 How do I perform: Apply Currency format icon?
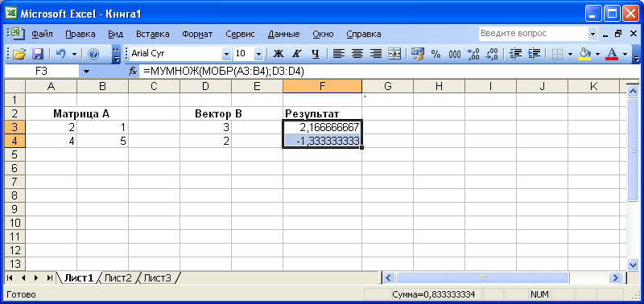(x=417, y=54)
